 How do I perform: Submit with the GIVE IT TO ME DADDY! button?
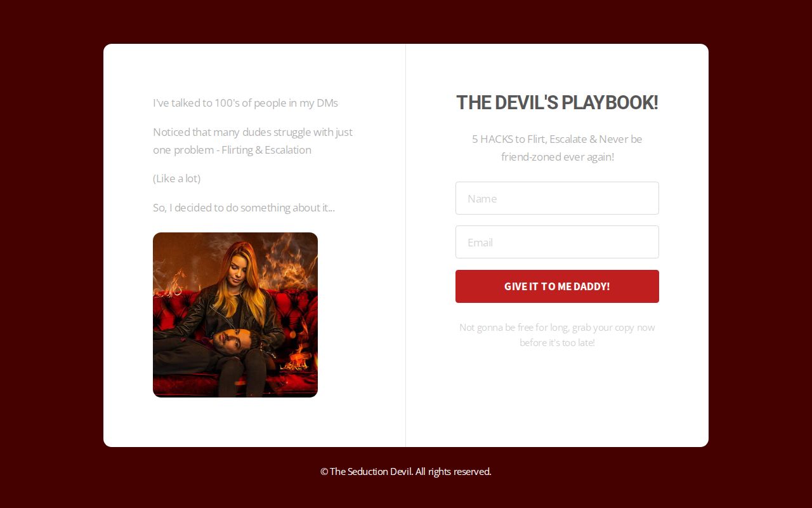(557, 286)
